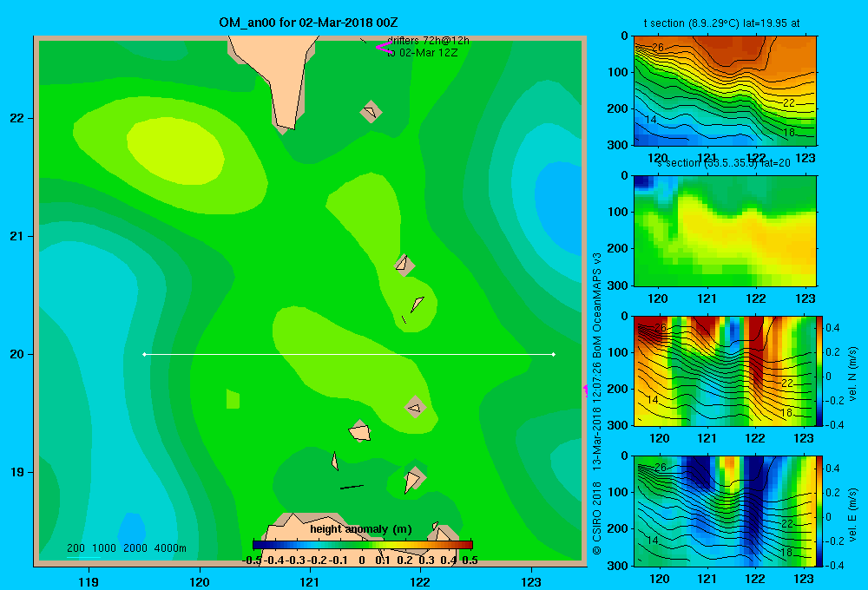The width and height of the screenshot is (868, 590).
Task: Click the latitude label 19 on the main map
Action: [x=16, y=472]
